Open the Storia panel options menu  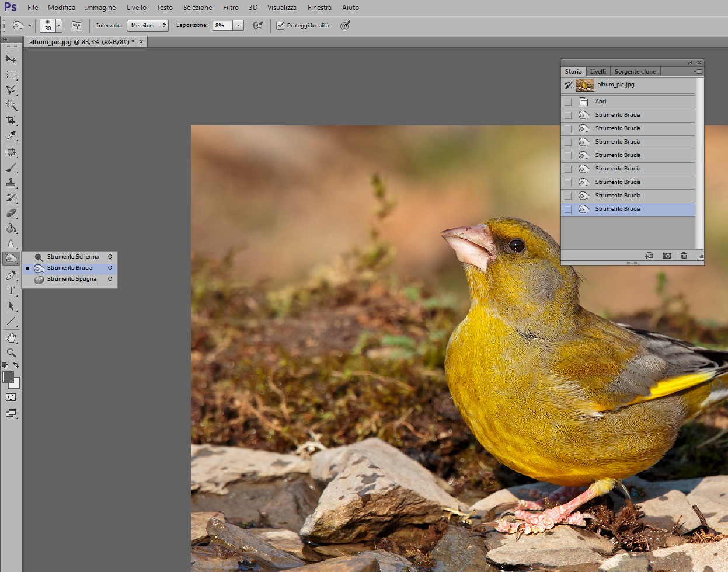click(698, 71)
